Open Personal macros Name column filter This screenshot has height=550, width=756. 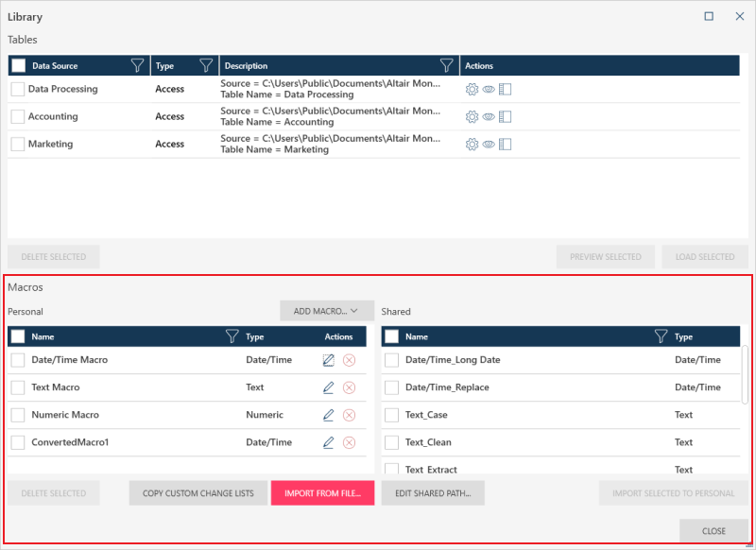[232, 336]
